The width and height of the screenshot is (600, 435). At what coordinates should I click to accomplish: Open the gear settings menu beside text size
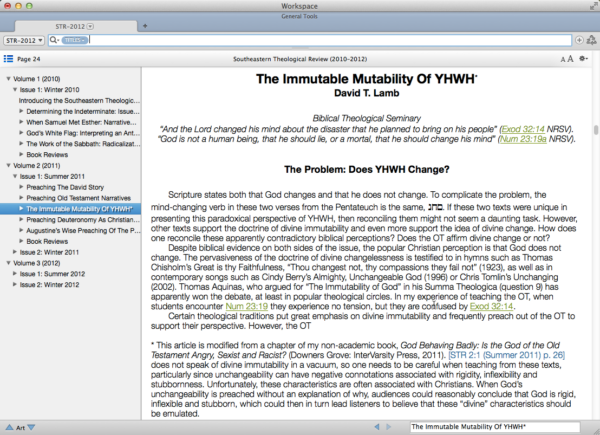tap(582, 60)
